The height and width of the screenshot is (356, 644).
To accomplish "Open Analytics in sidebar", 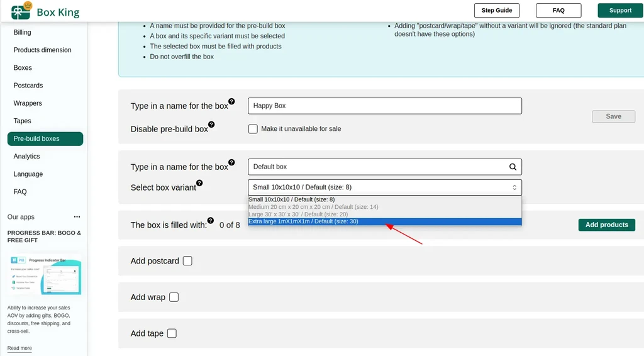I will [x=26, y=157].
